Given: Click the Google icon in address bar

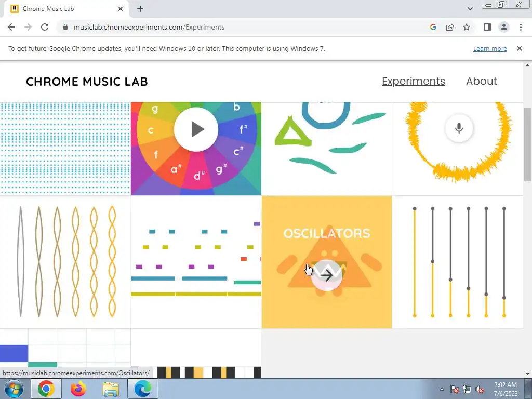Looking at the screenshot, I should pos(433,27).
